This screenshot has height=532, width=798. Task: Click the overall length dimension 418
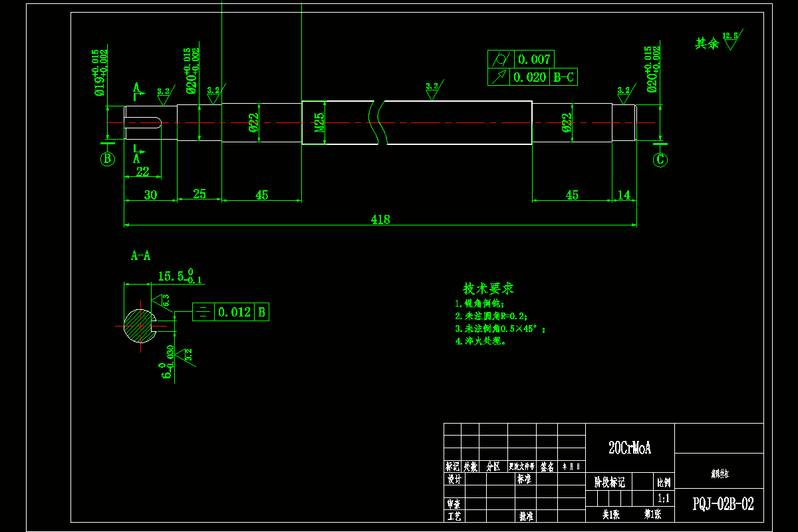pos(381,219)
